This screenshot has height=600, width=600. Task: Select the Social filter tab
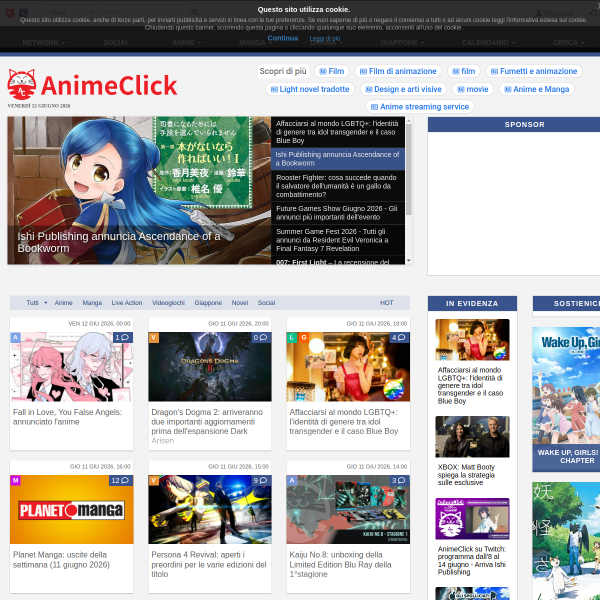point(266,303)
